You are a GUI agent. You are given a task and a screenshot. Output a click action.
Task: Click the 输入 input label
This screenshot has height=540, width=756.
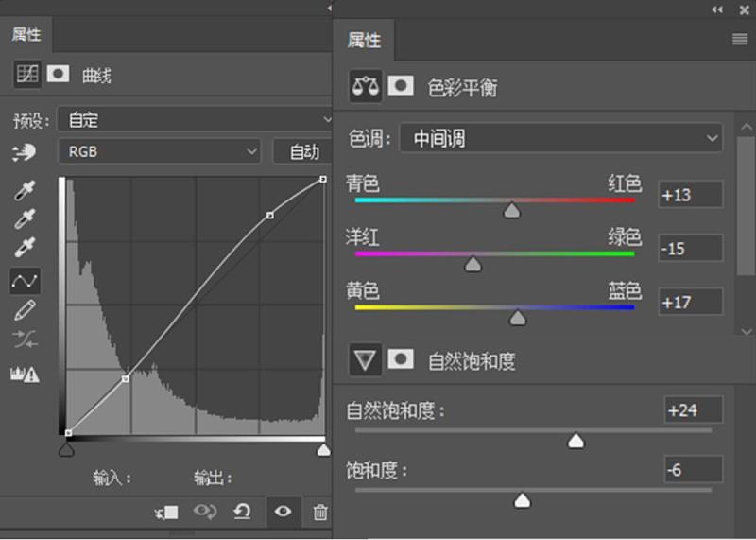(112, 478)
